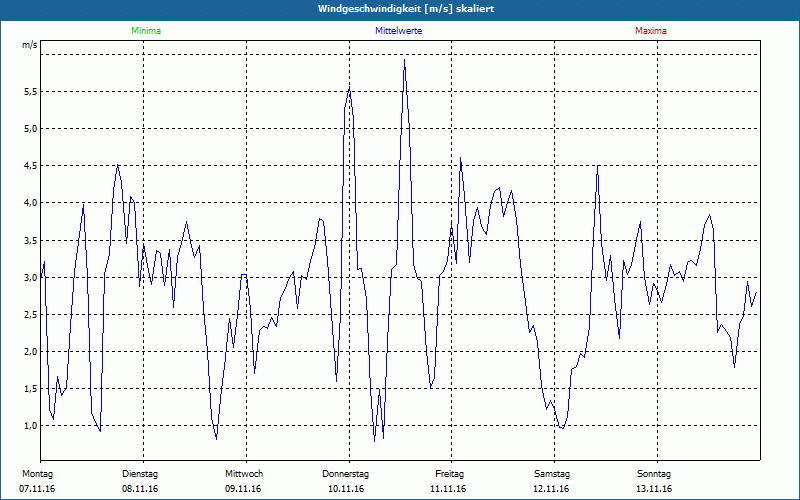The height and width of the screenshot is (500, 800).
Task: Click the 'Mittwoch' day label
Action: point(244,474)
